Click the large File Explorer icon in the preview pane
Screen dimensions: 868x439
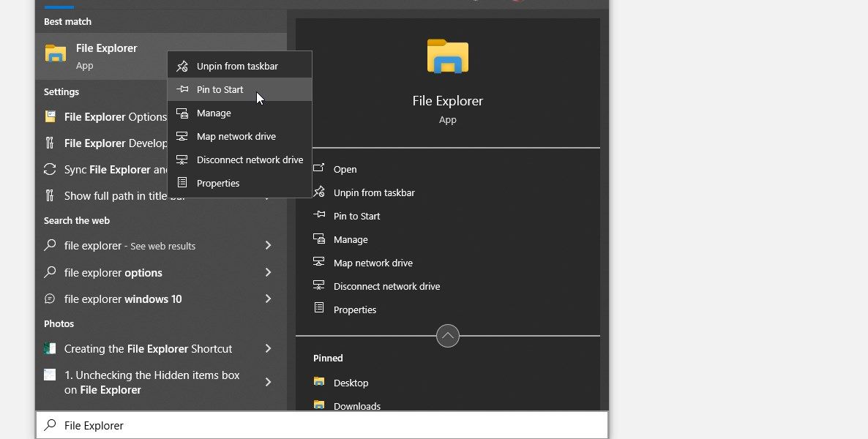[447, 56]
